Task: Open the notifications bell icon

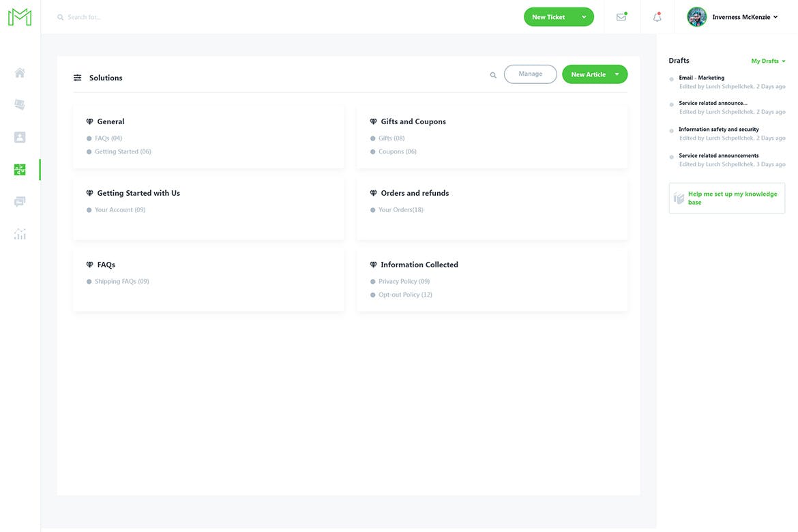Action: [657, 17]
